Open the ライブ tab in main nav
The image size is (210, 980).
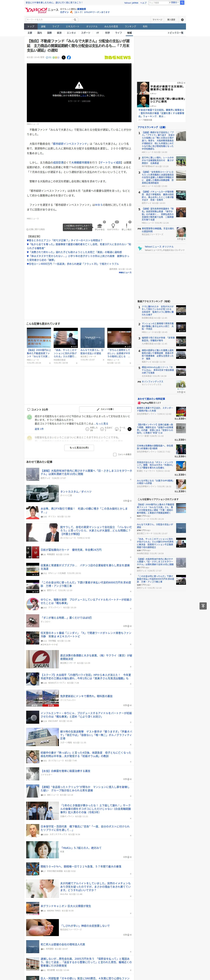pos(56,27)
